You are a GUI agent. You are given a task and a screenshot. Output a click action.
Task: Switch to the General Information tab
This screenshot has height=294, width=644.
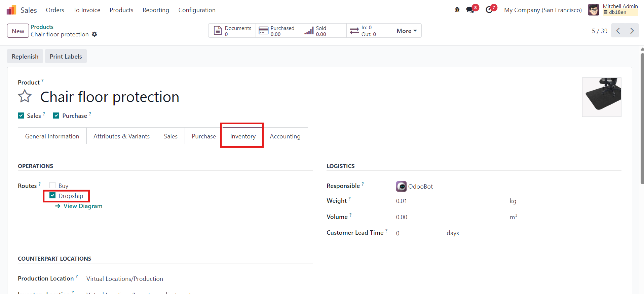(52, 136)
